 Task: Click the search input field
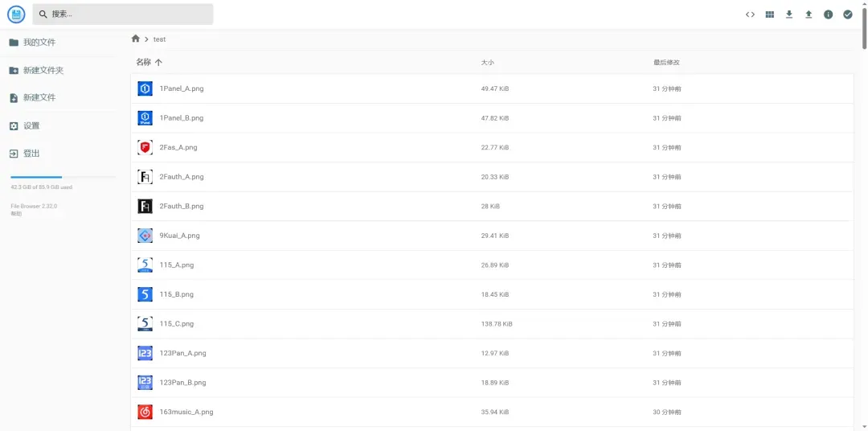(x=123, y=14)
